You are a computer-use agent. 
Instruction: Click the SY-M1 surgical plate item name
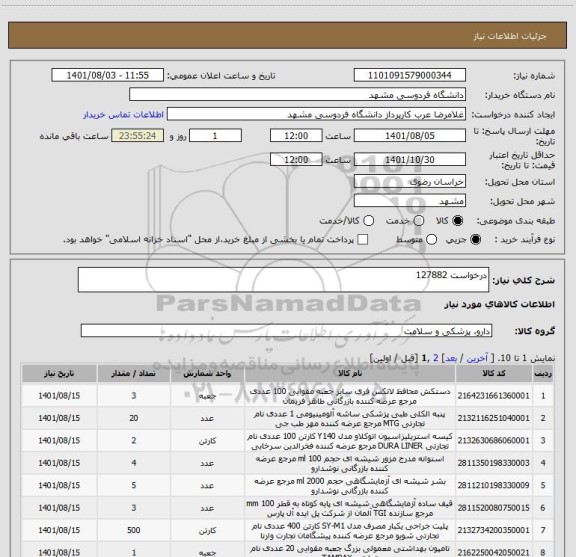point(350,531)
